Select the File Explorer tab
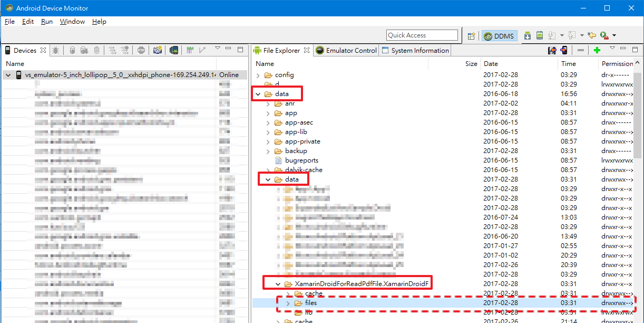 tap(281, 51)
